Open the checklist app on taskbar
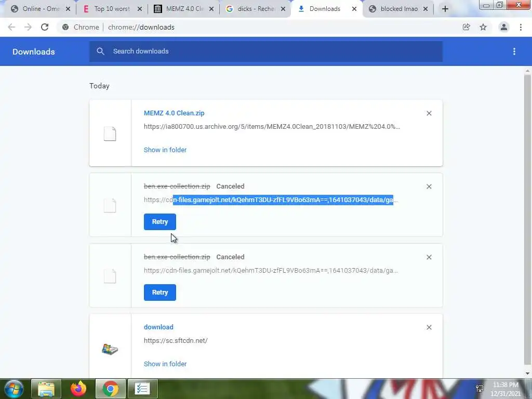This screenshot has height=399, width=532. 142,389
